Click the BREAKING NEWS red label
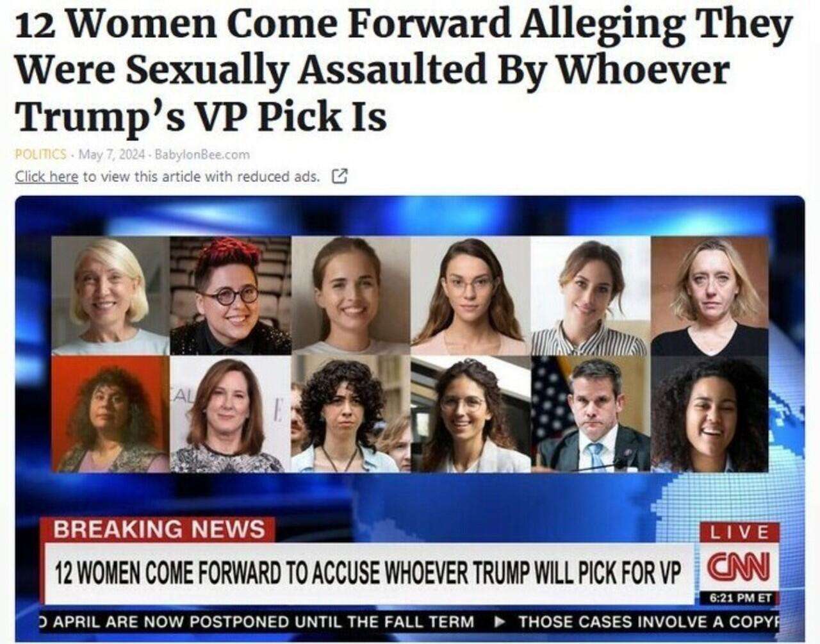820x644 pixels. click(x=159, y=529)
